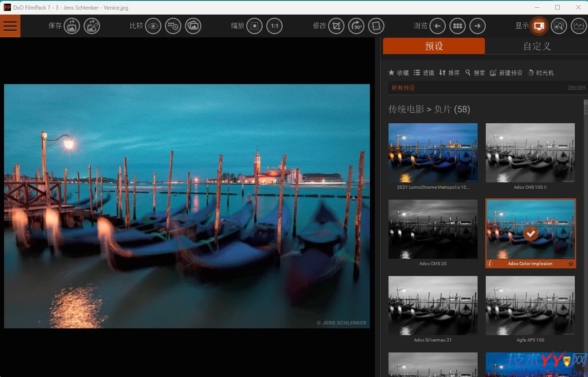The width and height of the screenshot is (588, 377).
Task: Switch to the 自定义 tab
Action: pos(537,46)
